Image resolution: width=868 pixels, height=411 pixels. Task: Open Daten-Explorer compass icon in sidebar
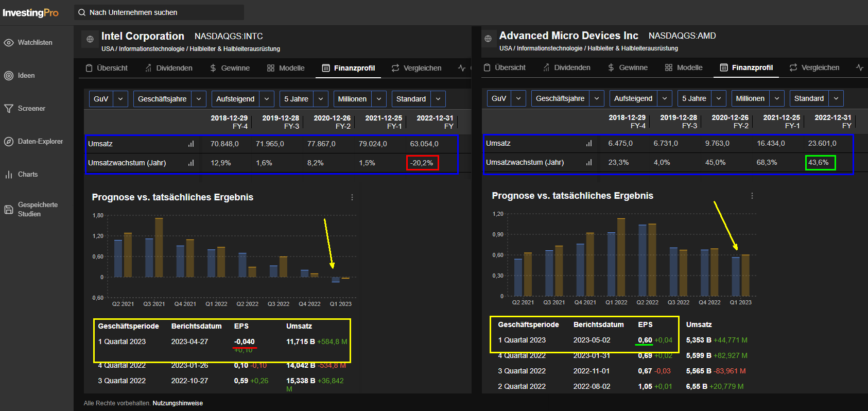(9, 142)
